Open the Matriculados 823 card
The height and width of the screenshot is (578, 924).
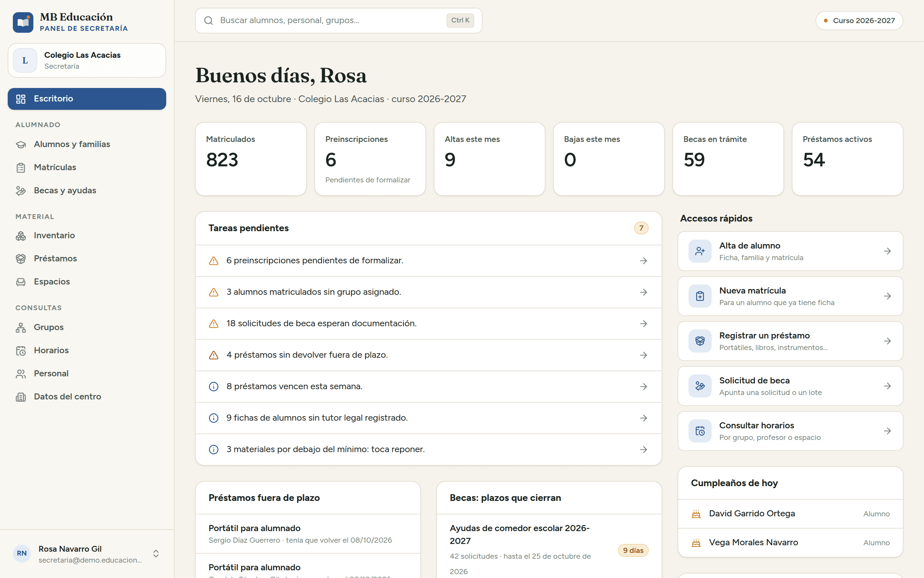(x=251, y=159)
